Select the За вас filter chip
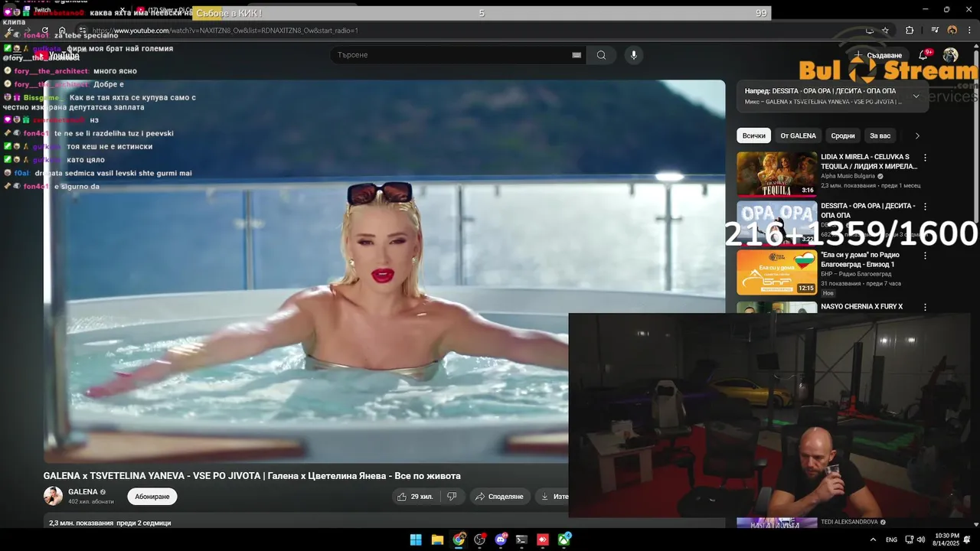Image resolution: width=980 pixels, height=551 pixels. point(880,135)
